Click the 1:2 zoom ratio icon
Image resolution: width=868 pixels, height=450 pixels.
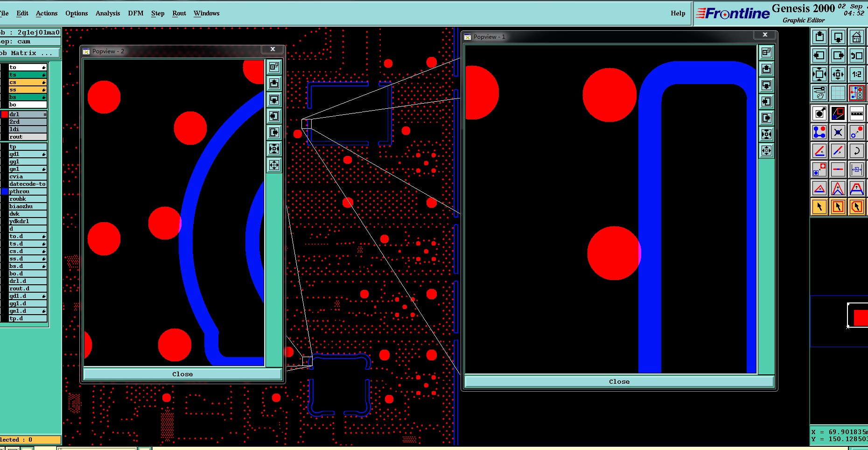click(x=857, y=74)
